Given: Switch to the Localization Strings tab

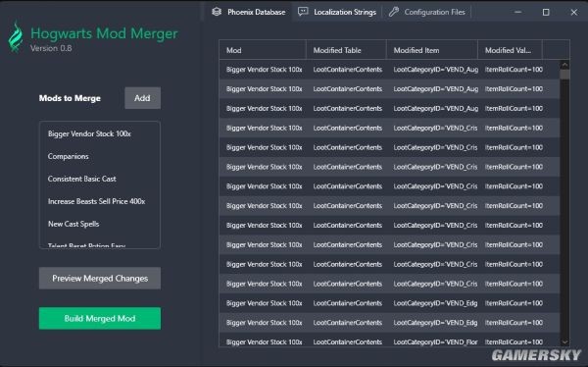Looking at the screenshot, I should (337, 12).
